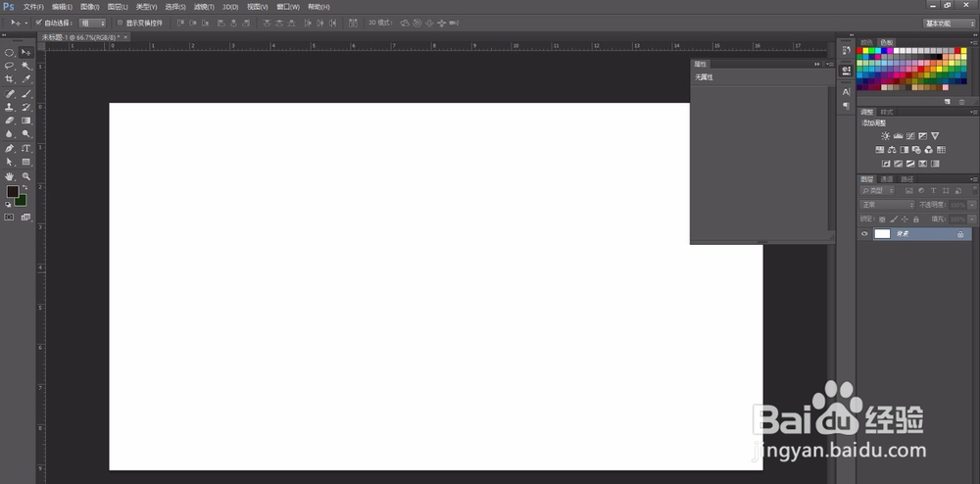Select the Dodge tool
This screenshot has height=484, width=980.
[x=25, y=133]
